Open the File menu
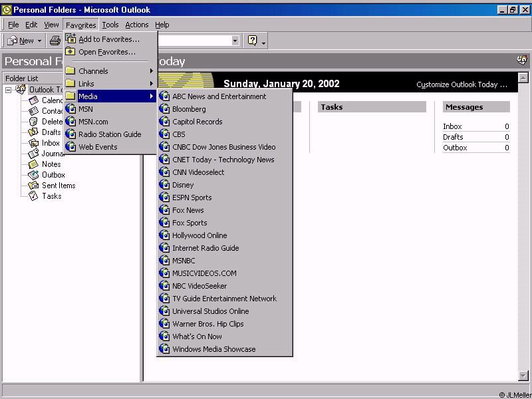 coord(13,25)
